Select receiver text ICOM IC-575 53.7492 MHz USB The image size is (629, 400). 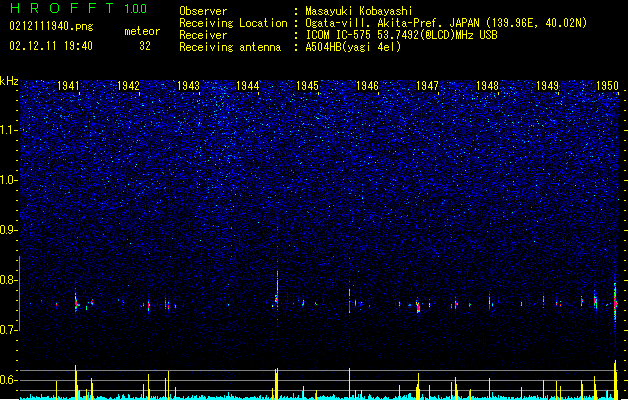pyautogui.click(x=402, y=35)
